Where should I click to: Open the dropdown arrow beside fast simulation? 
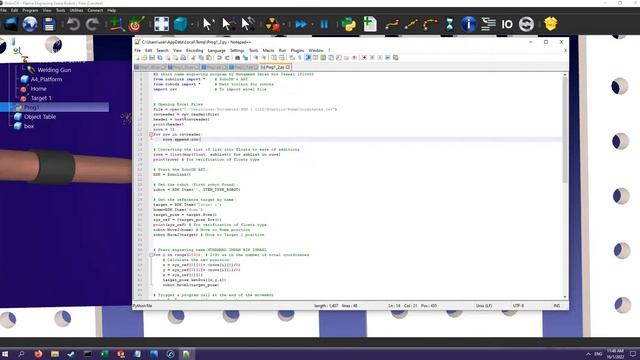[x=312, y=25]
